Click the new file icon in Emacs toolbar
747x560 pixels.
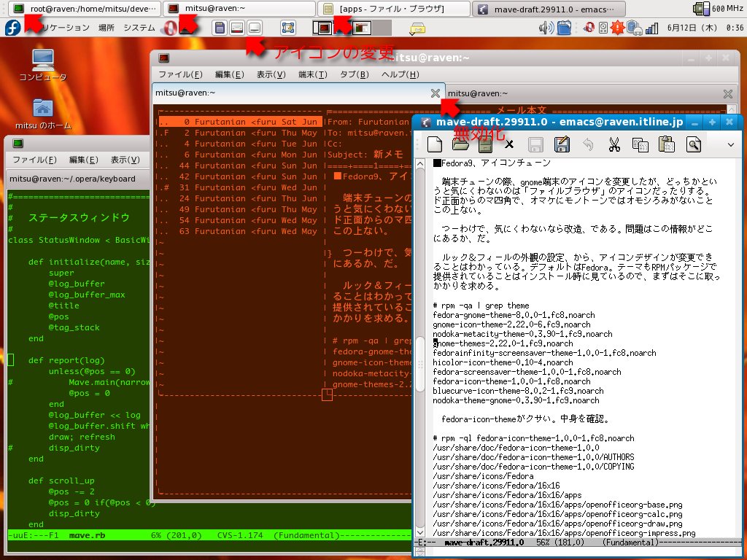pyautogui.click(x=435, y=144)
